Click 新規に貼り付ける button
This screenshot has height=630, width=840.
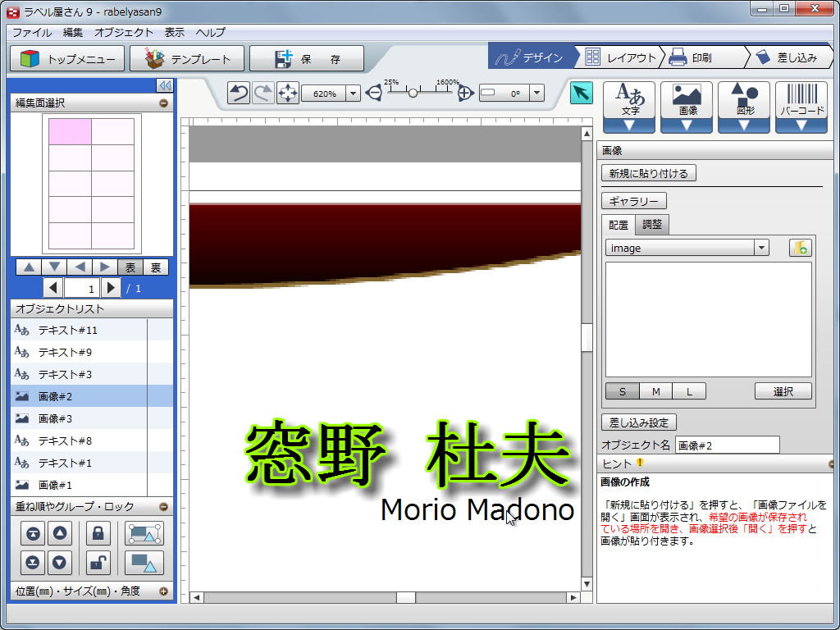[x=649, y=173]
